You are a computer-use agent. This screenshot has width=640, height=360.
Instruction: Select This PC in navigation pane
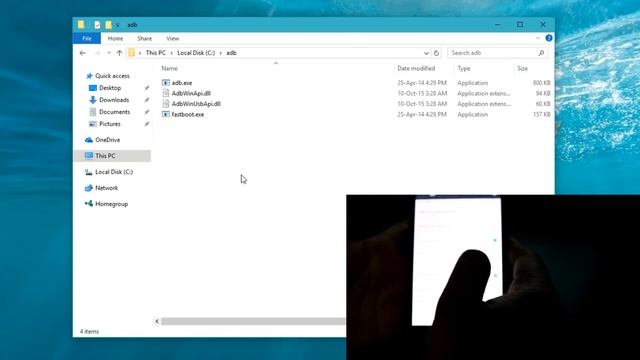112,156
